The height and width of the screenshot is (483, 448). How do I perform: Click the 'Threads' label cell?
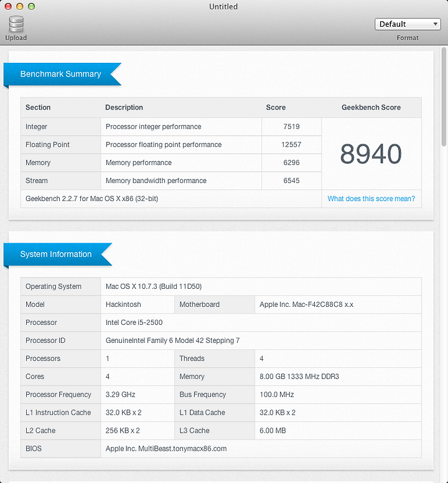(x=215, y=359)
